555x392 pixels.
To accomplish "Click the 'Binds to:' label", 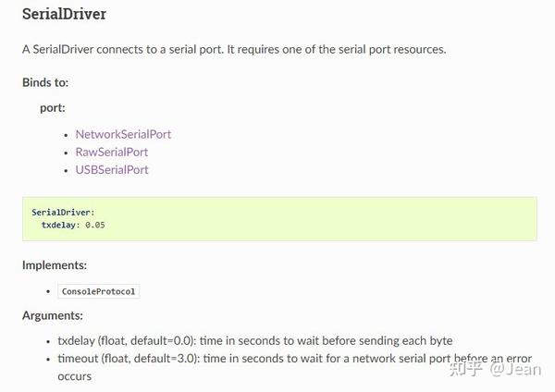I will click(x=45, y=82).
